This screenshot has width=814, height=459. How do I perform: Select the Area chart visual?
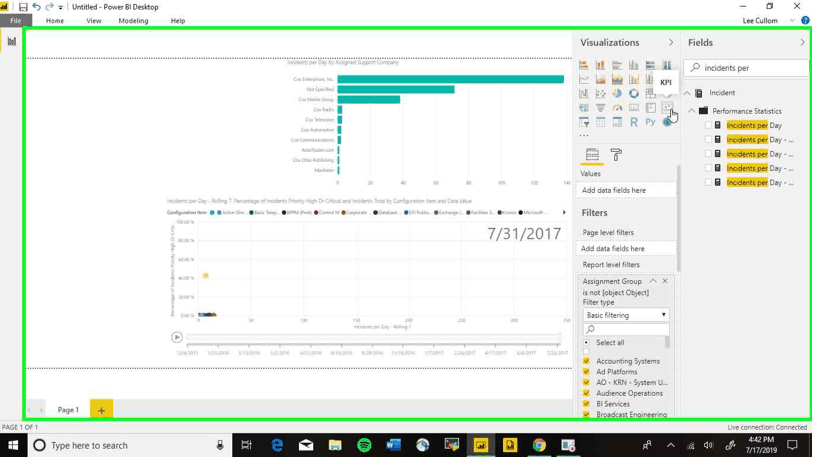pos(601,79)
